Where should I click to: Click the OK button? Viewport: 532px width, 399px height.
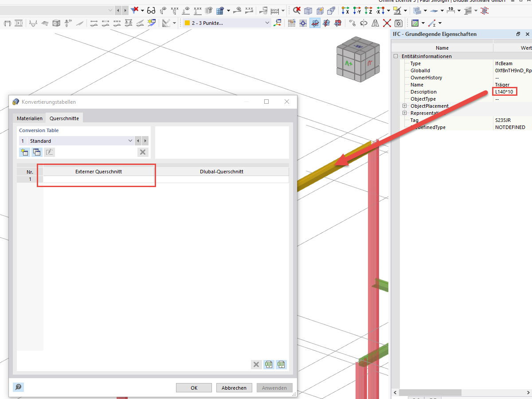tap(194, 387)
